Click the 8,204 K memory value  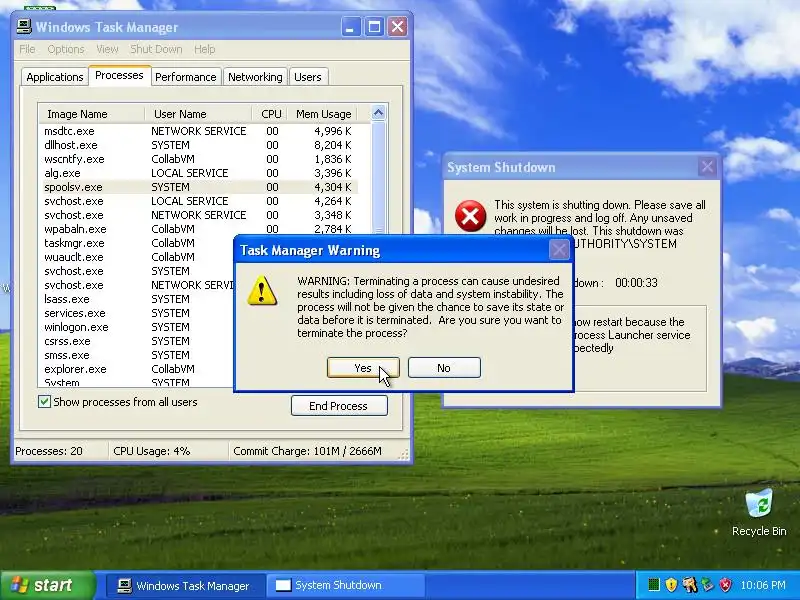333,145
